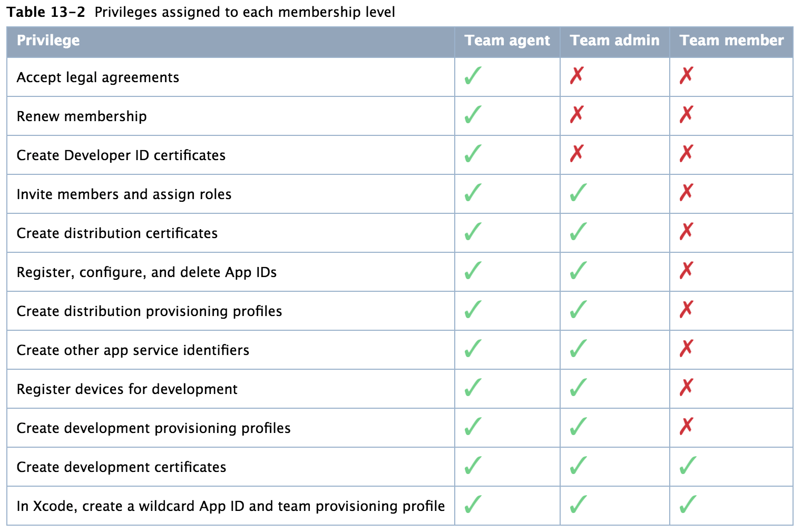
Task: Click Team admin checkmark for development provisioning profiles
Action: 578,427
